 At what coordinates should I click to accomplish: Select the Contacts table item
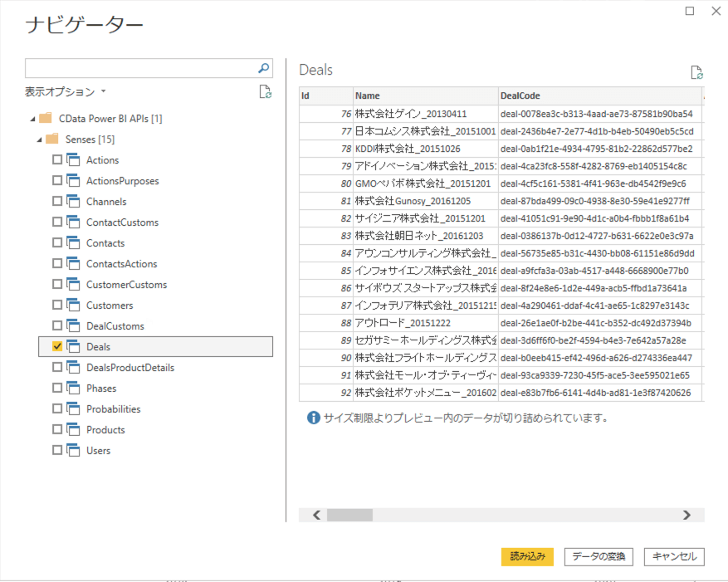(105, 243)
